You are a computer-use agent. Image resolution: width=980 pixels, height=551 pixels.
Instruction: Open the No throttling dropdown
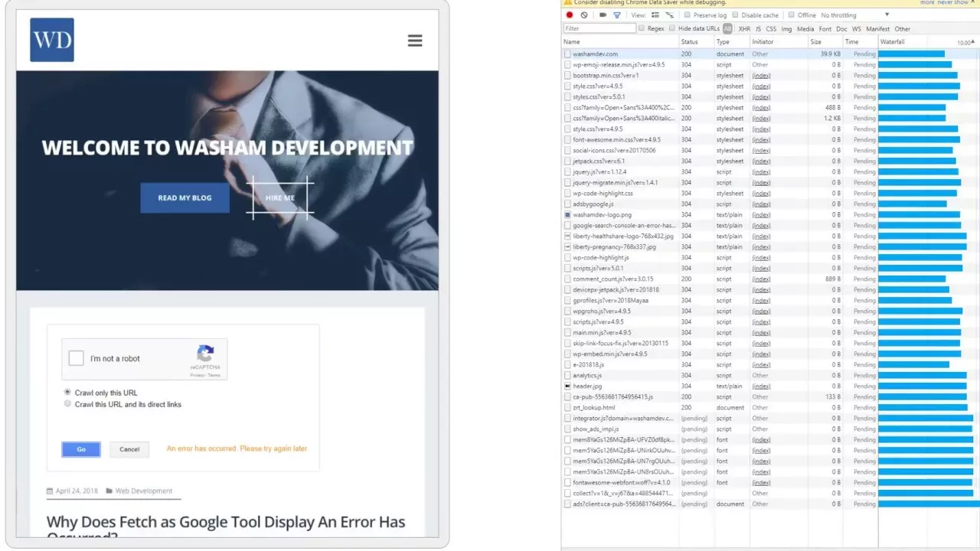point(854,15)
